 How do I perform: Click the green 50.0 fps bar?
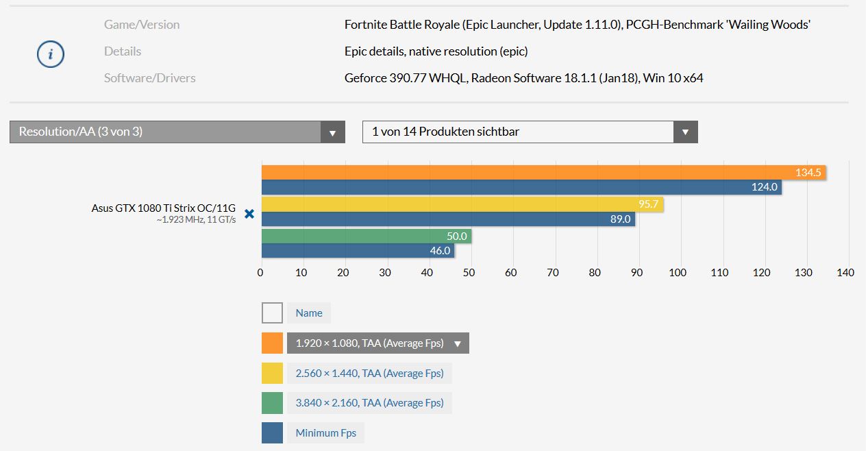367,236
